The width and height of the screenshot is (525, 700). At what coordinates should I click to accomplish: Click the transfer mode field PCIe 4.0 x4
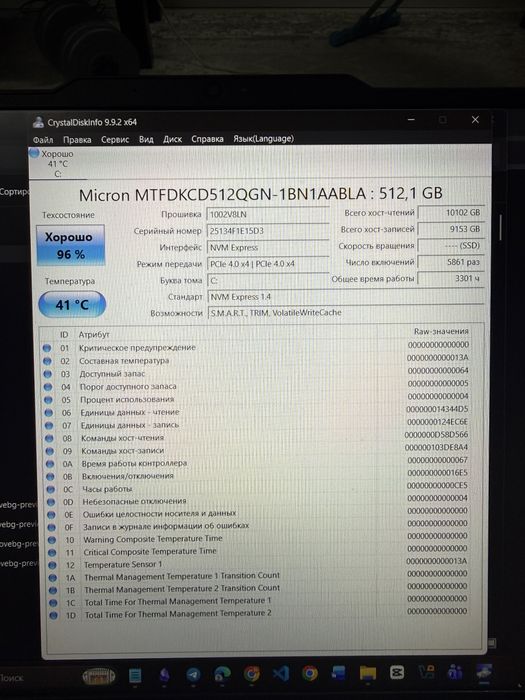268,264
